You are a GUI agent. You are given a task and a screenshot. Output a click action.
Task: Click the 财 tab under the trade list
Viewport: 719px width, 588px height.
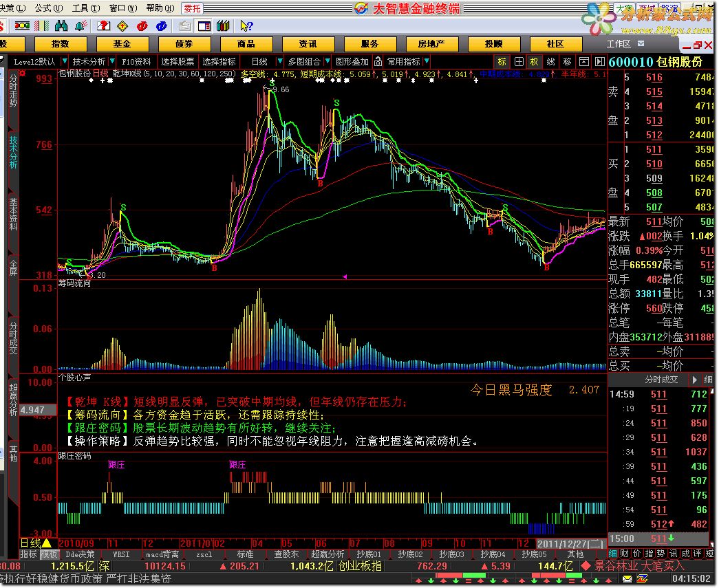pyautogui.click(x=624, y=554)
